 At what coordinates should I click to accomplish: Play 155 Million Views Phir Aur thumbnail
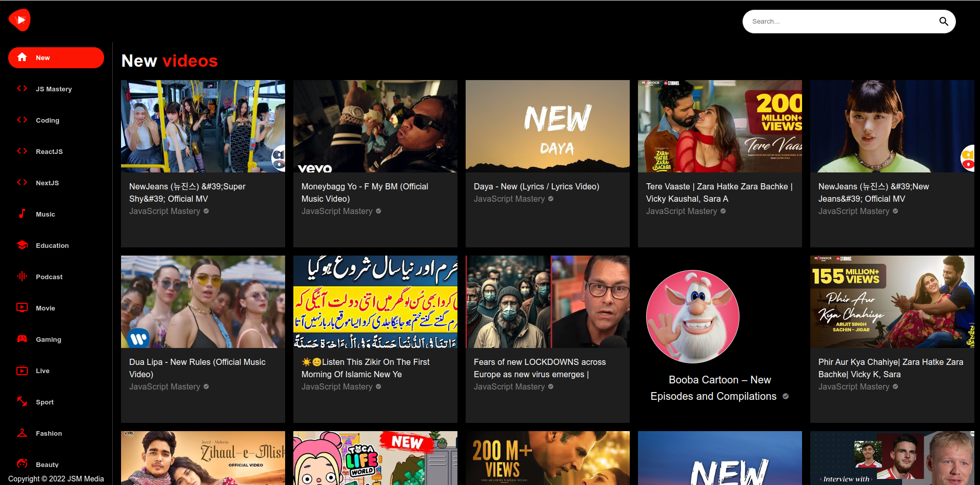click(892, 302)
